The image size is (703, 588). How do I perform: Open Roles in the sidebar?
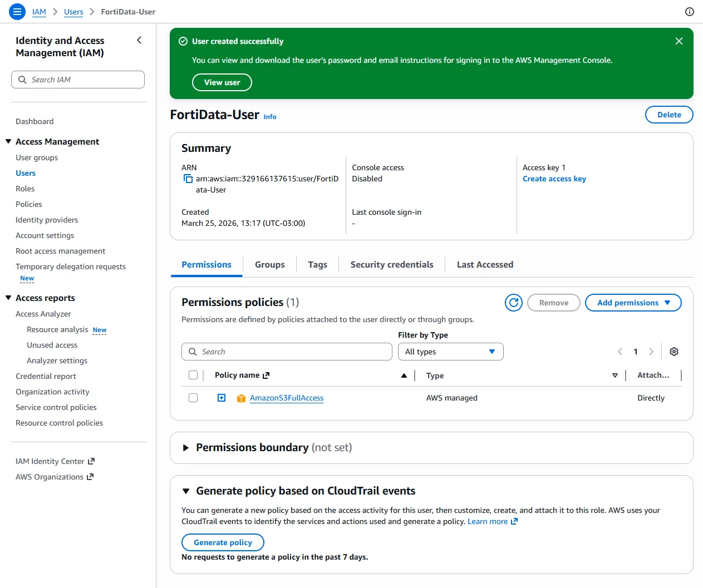[x=25, y=189]
